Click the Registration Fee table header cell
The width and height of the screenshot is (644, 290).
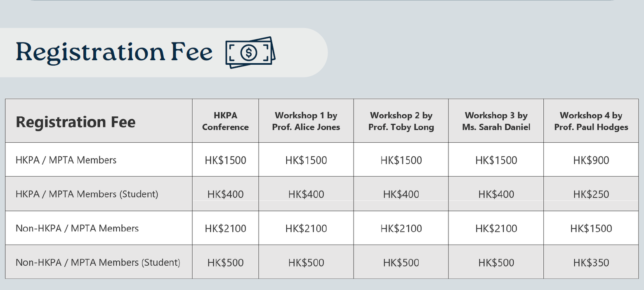[99, 121]
